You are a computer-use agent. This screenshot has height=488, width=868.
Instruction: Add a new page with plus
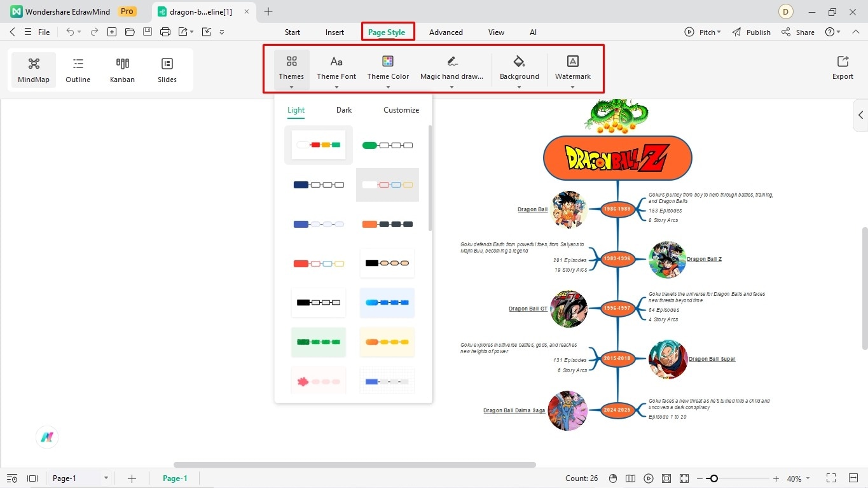pyautogui.click(x=132, y=478)
